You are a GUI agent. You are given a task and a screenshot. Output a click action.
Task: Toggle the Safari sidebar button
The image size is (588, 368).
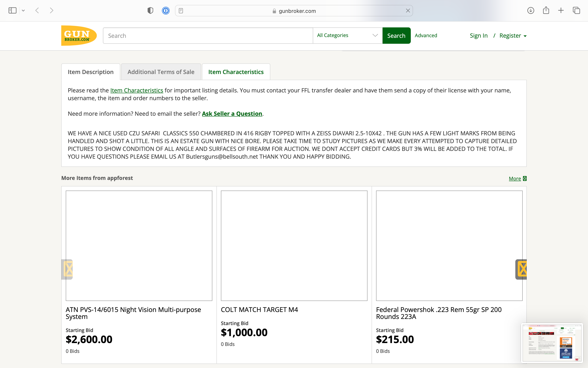click(12, 10)
